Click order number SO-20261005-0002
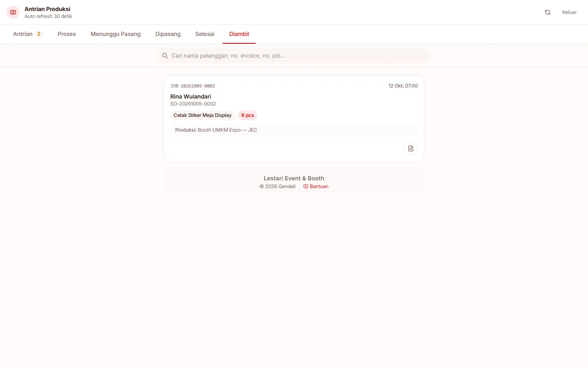588x368 pixels. (x=193, y=104)
